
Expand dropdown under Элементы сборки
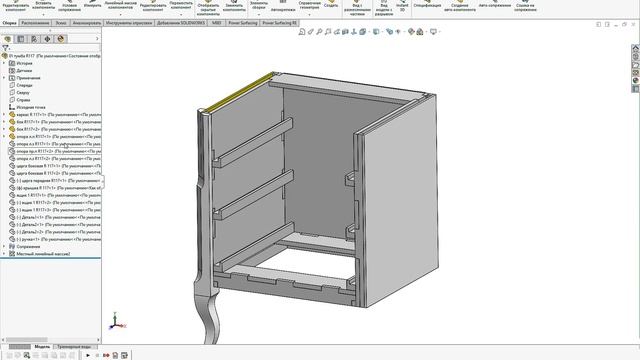click(259, 14)
